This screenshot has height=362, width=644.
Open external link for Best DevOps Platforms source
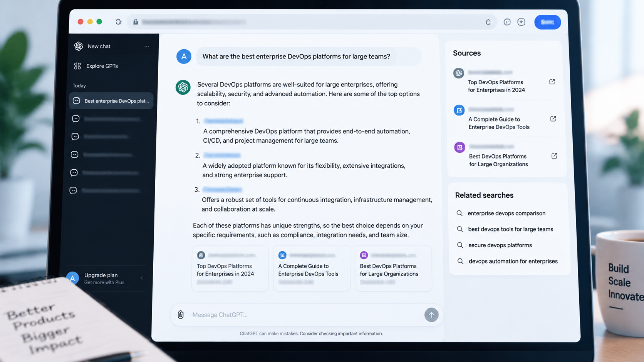pos(554,156)
